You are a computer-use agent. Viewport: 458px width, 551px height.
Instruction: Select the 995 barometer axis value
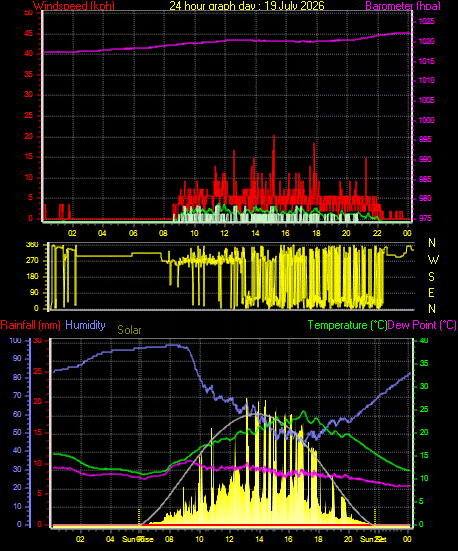click(x=425, y=140)
